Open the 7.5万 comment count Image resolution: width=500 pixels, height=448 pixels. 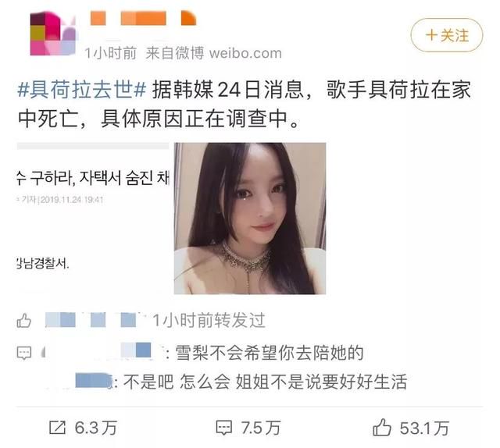coord(261,428)
